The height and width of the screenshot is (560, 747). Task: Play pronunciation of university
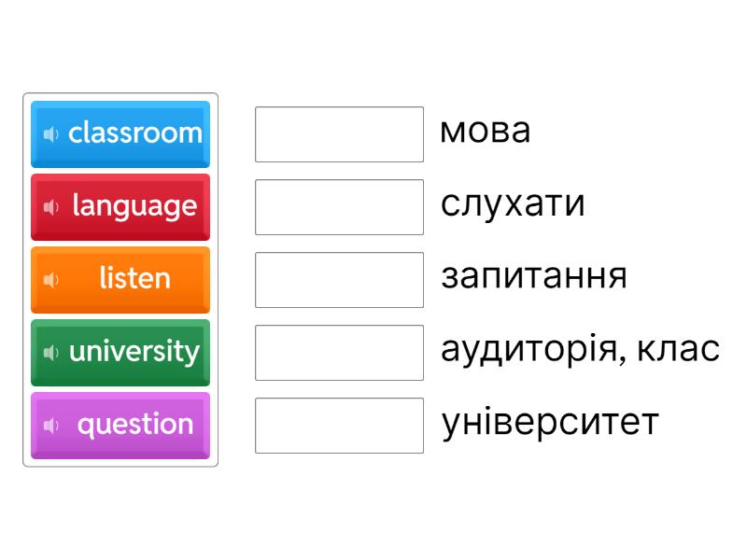point(51,352)
